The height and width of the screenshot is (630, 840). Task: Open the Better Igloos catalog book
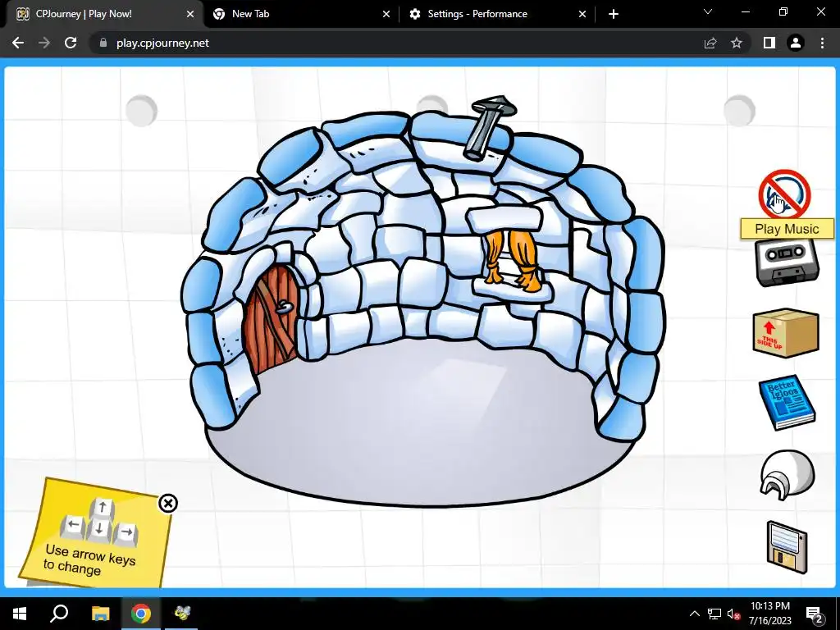click(x=787, y=402)
